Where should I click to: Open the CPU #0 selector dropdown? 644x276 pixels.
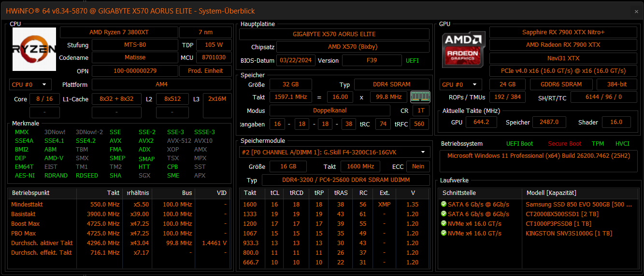pyautogui.click(x=30, y=84)
